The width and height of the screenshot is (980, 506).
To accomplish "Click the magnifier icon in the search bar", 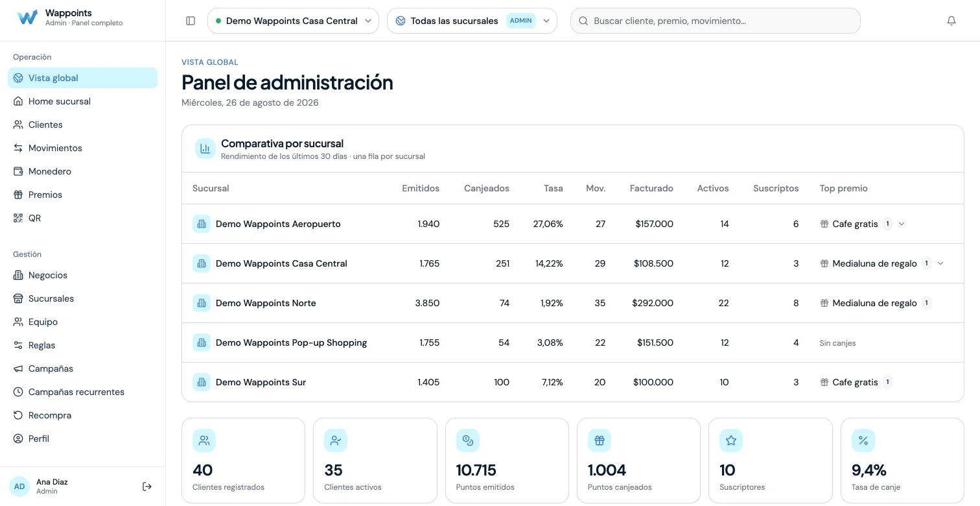I will click(583, 21).
